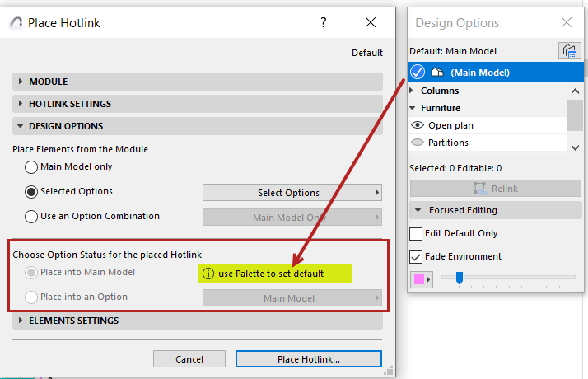Viewport: 588px width, 379px height.
Task: Open the Select Options dropdown
Action: pyautogui.click(x=292, y=193)
